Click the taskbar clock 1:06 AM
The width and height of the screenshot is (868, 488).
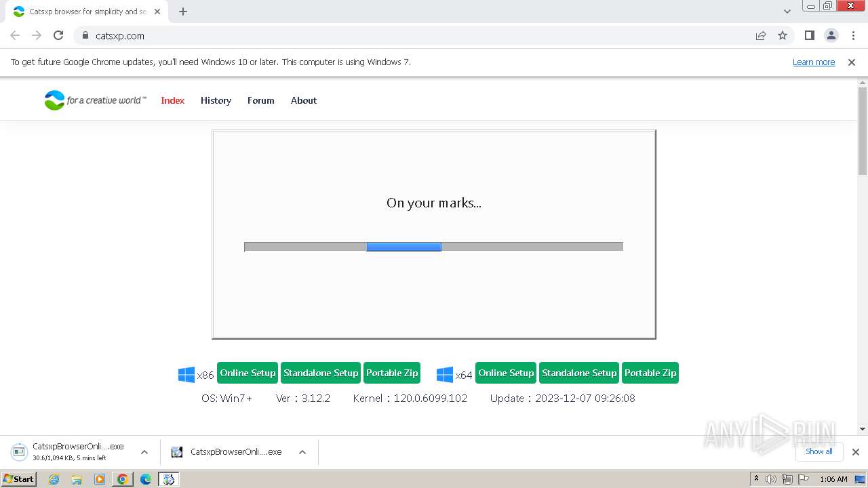[x=833, y=479]
